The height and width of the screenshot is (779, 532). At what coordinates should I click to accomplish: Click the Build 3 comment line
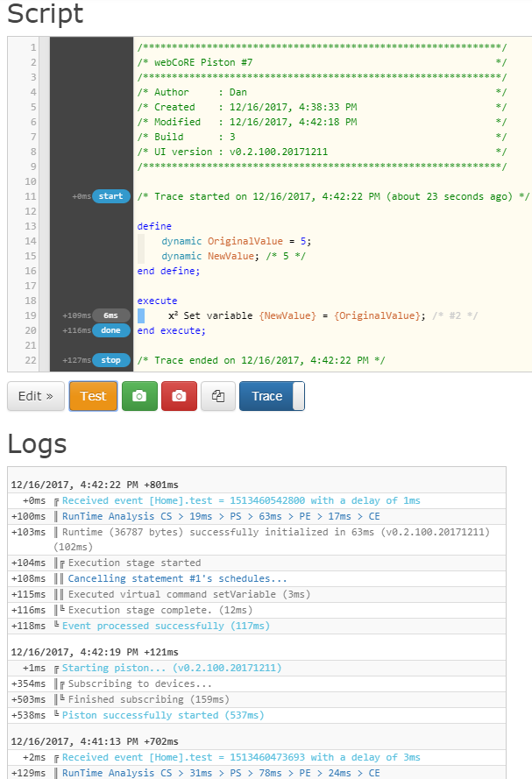pos(322,137)
